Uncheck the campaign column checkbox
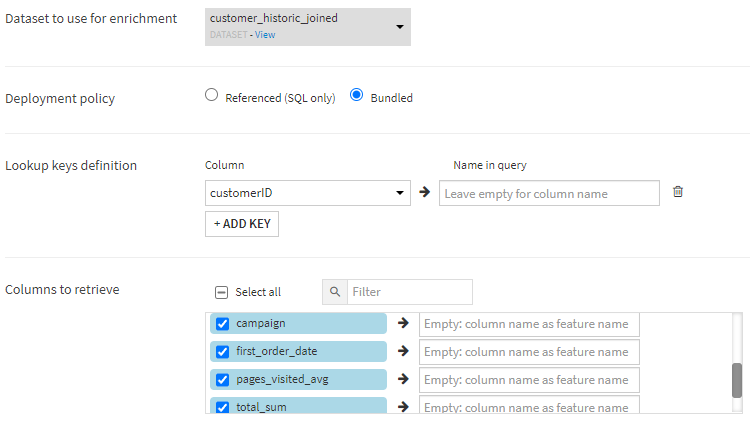 click(x=223, y=323)
